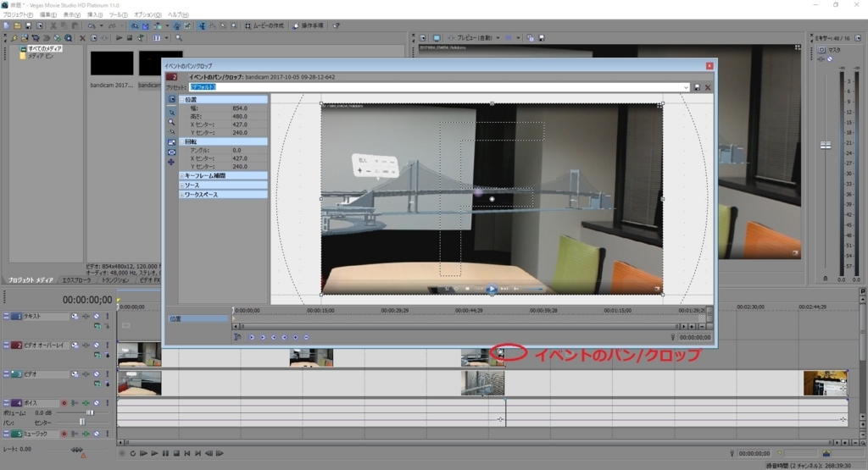Image resolution: width=868 pixels, height=470 pixels.
Task: Click the media search magnifier icon
Action: tap(178, 38)
